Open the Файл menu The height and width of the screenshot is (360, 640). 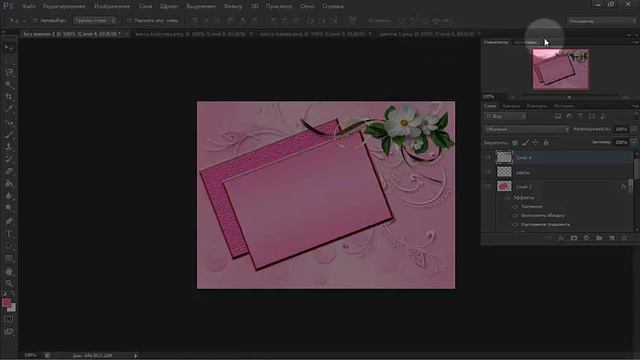click(29, 6)
